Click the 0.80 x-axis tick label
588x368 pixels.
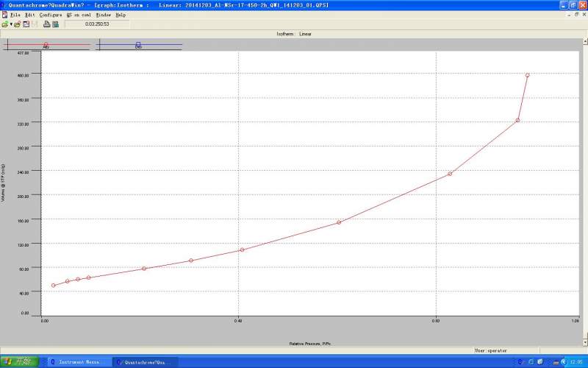[436, 321]
